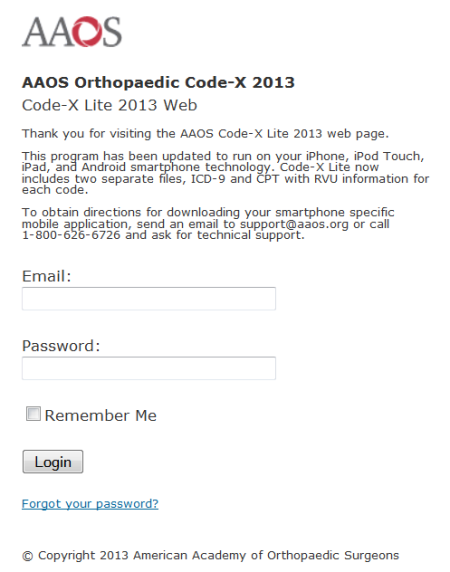Click the technical support phrase
This screenshot has width=450, height=572.
coord(250,235)
